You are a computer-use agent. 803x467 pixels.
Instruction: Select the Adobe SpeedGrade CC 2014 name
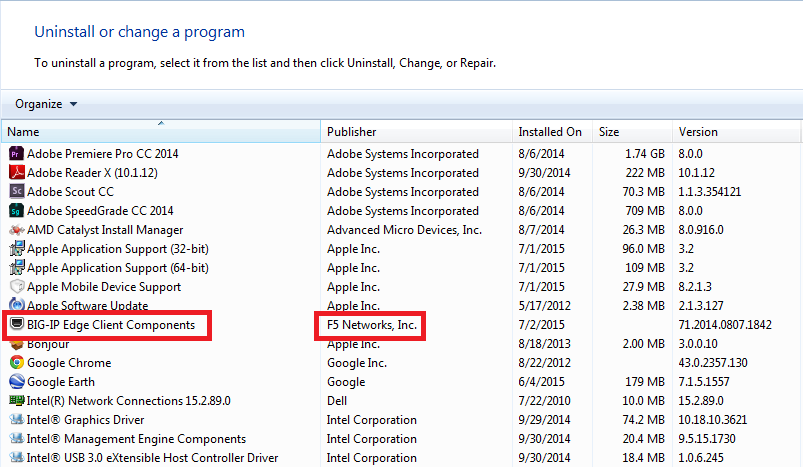[x=100, y=210]
